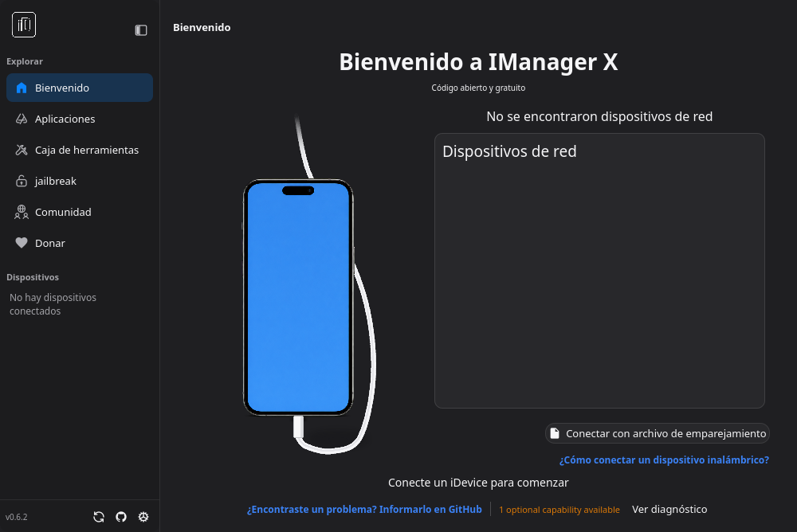Screen dimensions: 797x532
Task: Click the Código abierto y gratuito subtitle
Action: tap(478, 88)
